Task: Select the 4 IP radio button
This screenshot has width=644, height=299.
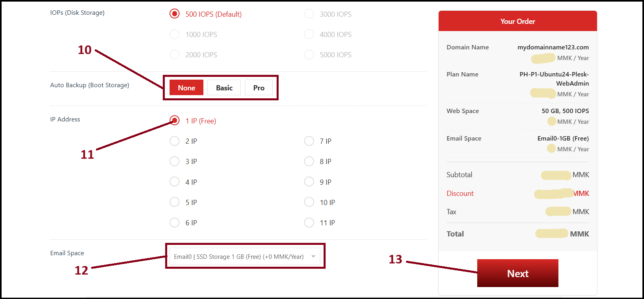Action: click(174, 182)
